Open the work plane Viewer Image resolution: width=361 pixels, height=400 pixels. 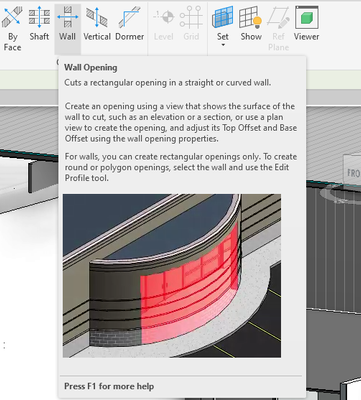(306, 24)
